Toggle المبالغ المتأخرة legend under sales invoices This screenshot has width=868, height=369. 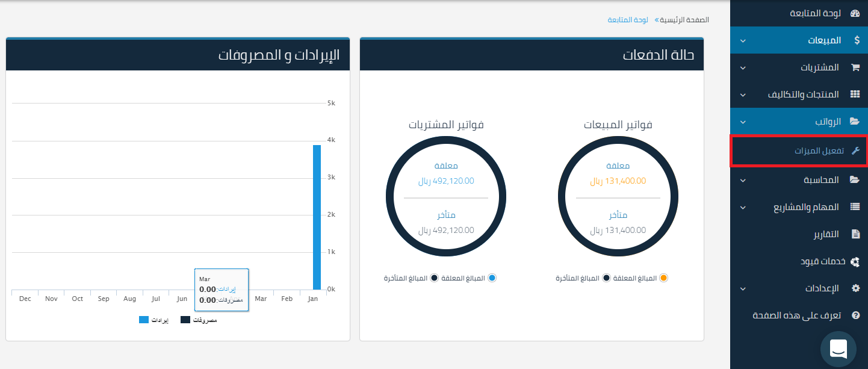point(606,278)
